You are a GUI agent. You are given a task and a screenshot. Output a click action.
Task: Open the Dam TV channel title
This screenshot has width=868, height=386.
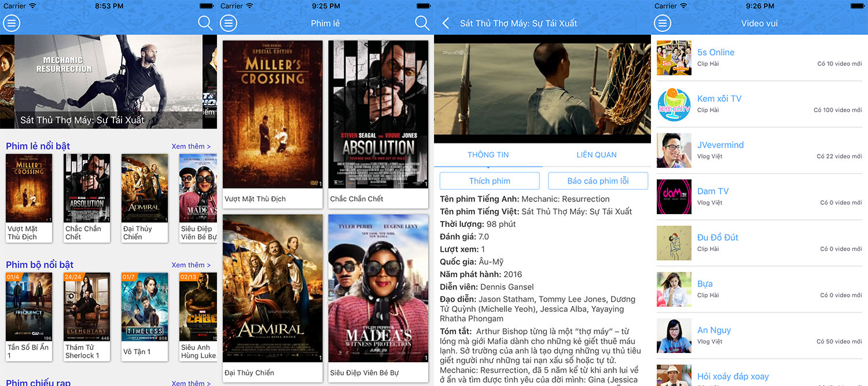(x=713, y=191)
